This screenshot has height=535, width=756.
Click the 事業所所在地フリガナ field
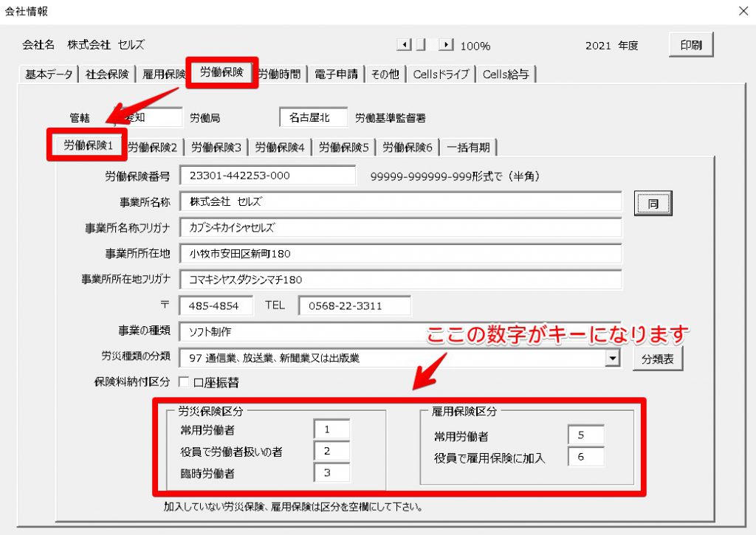tap(400, 280)
